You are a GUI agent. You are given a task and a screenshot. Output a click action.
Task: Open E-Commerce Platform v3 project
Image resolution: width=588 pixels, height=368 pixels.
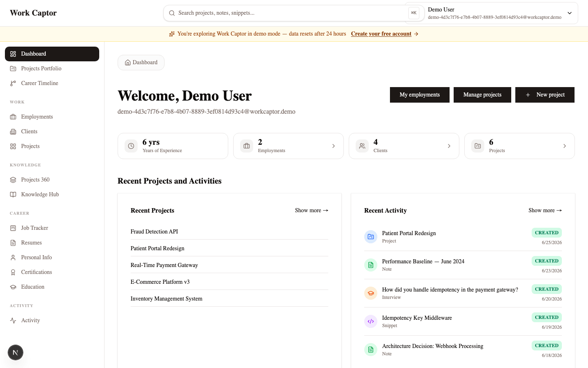pos(160,282)
